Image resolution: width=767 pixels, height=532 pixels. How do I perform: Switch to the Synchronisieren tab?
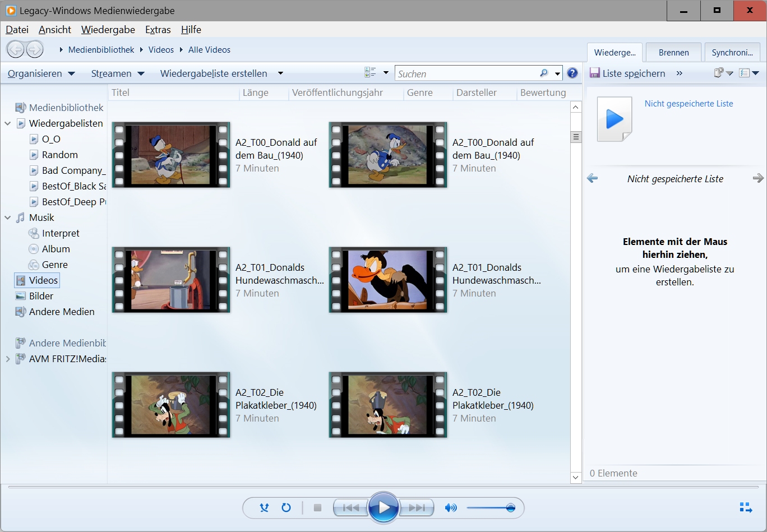pyautogui.click(x=732, y=52)
